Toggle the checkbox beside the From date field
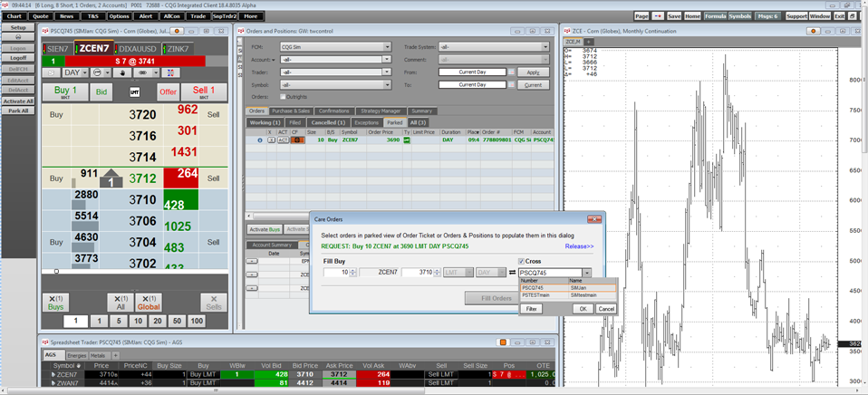The height and width of the screenshot is (395, 868). (x=511, y=72)
